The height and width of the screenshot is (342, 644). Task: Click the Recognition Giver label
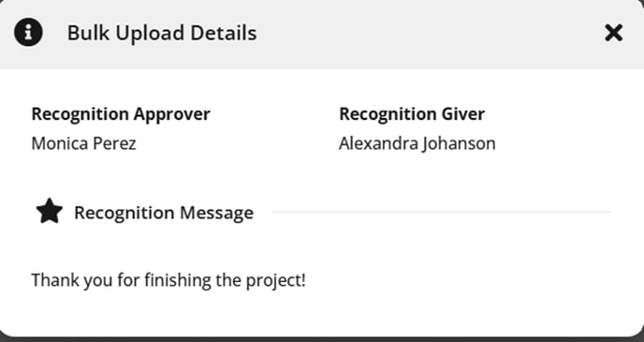click(x=412, y=114)
